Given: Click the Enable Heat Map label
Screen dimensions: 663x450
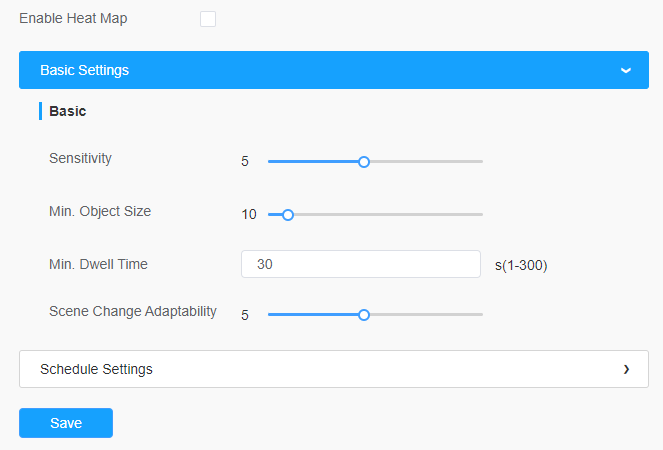Looking at the screenshot, I should 73,19.
